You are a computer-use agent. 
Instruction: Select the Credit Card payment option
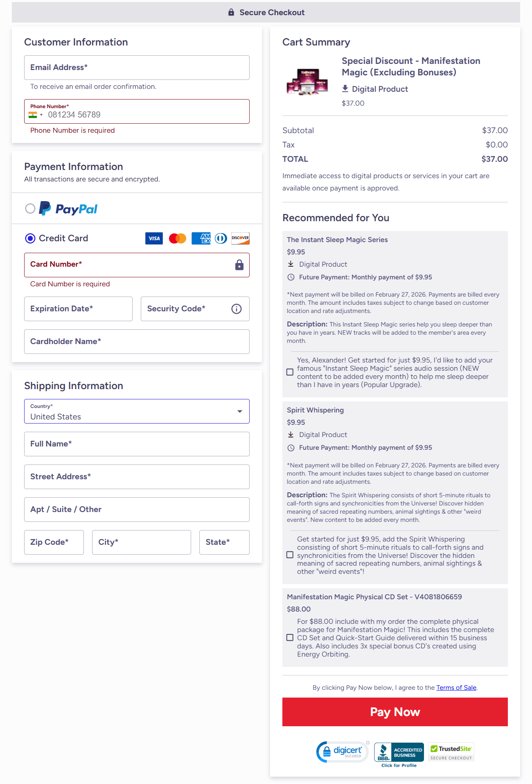29,238
